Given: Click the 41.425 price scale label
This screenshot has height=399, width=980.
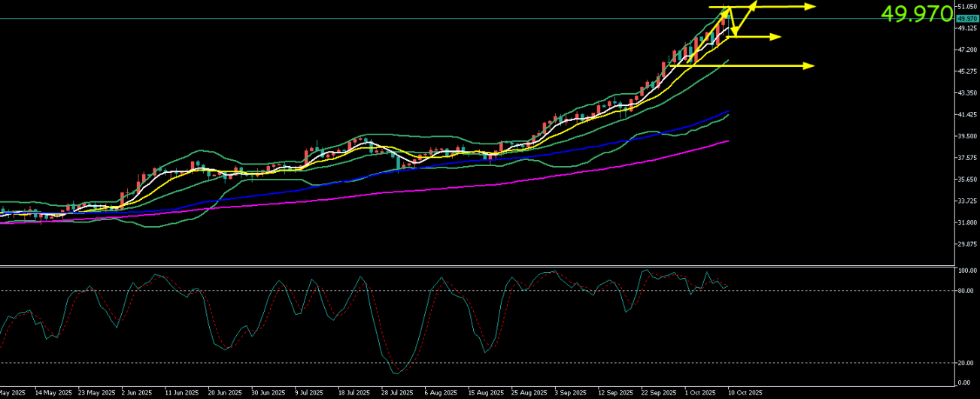Looking at the screenshot, I should tap(967, 115).
